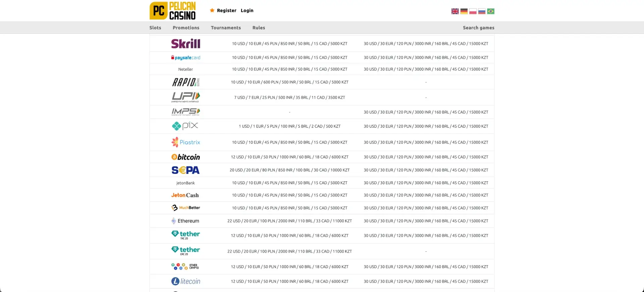Click SEPA's "20 USD / 20 EUR" deposit limits
This screenshot has height=292, width=644.
click(289, 170)
